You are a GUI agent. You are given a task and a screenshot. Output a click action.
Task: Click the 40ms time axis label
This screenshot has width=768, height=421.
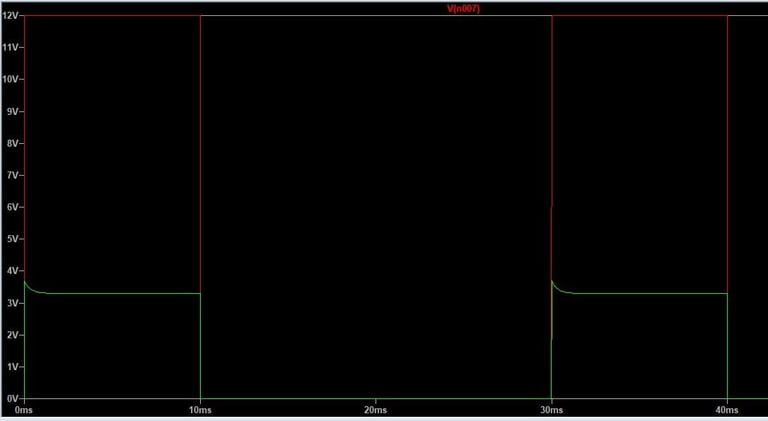[727, 410]
